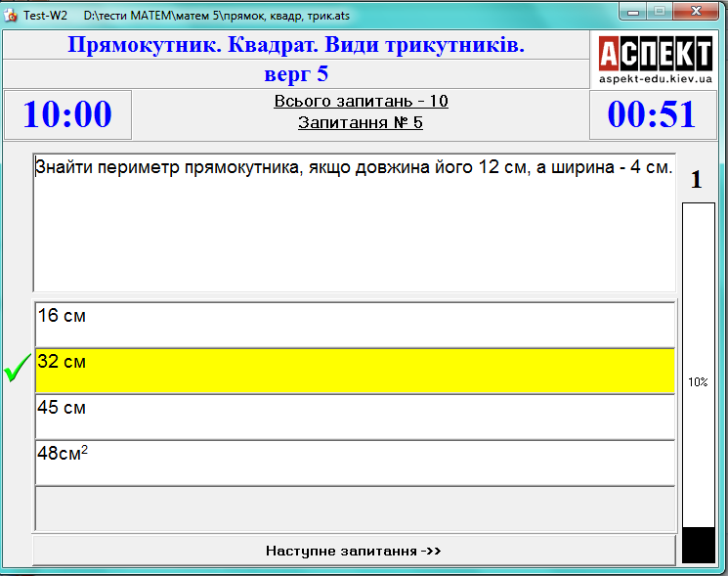Click the question text box about perimeter
Viewport: 728px width, 576px height.
pos(355,223)
